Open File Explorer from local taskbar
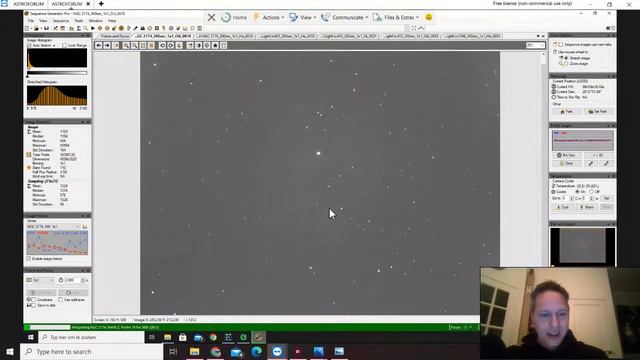Viewport: 640px width, 360px height. tap(194, 351)
